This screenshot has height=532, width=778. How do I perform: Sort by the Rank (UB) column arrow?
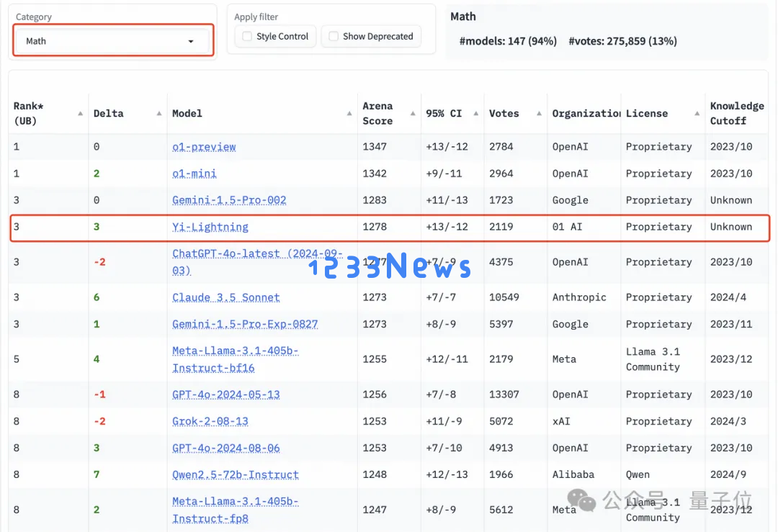[81, 114]
